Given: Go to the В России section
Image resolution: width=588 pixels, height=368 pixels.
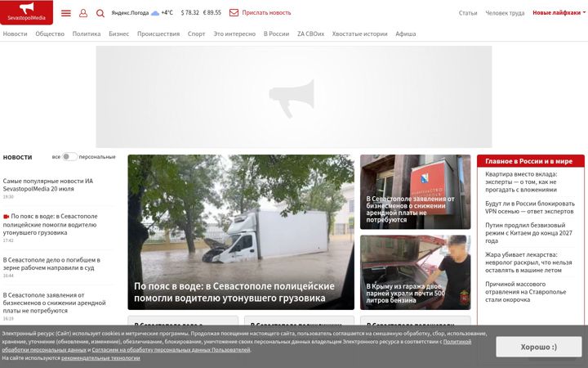Looking at the screenshot, I should 276,34.
